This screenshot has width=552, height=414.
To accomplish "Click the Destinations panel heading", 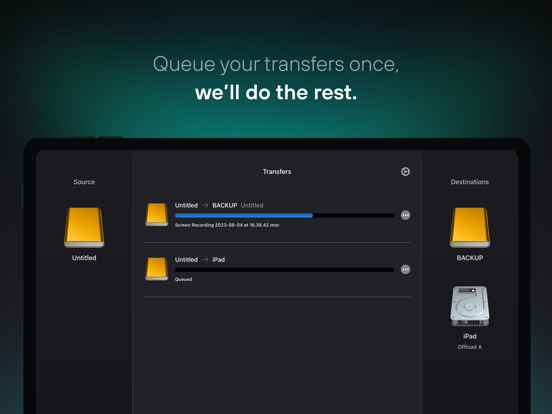I will (x=470, y=182).
